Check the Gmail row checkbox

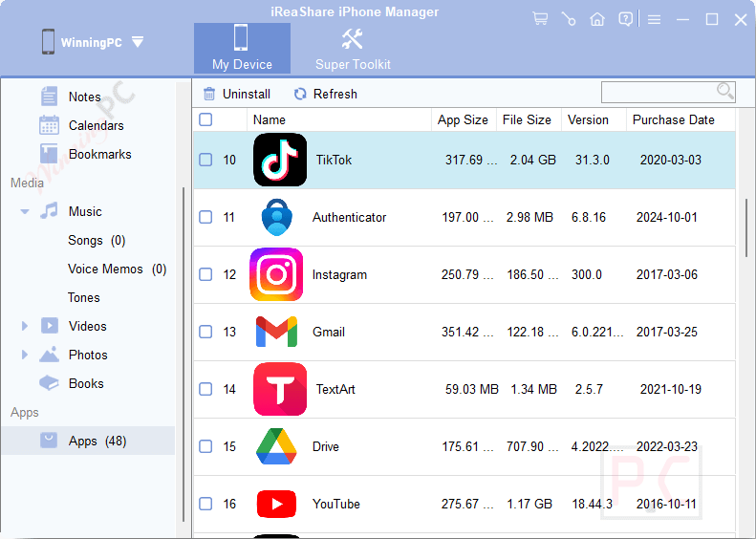pos(205,332)
